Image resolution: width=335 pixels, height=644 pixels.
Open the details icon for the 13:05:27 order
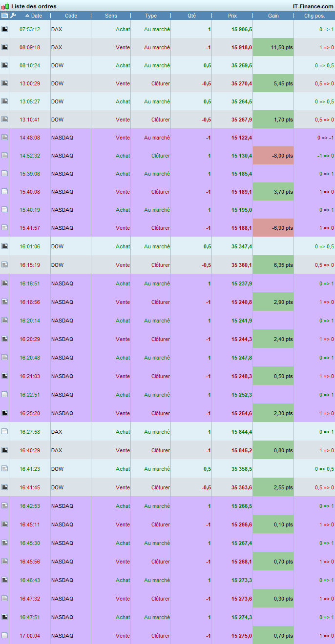pyautogui.click(x=4, y=101)
